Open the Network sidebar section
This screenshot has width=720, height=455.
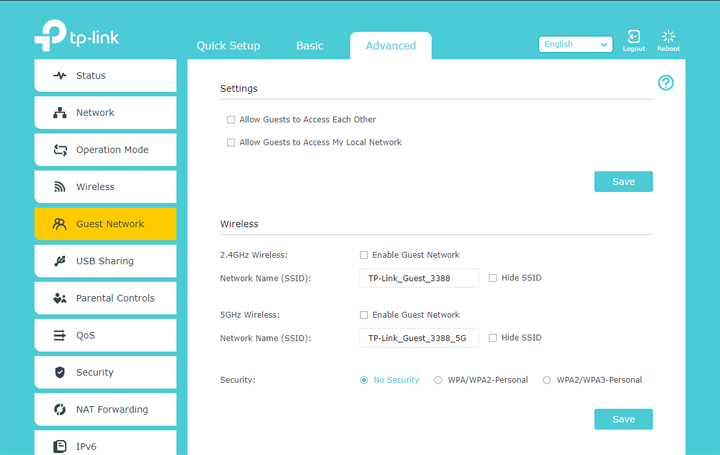(105, 113)
